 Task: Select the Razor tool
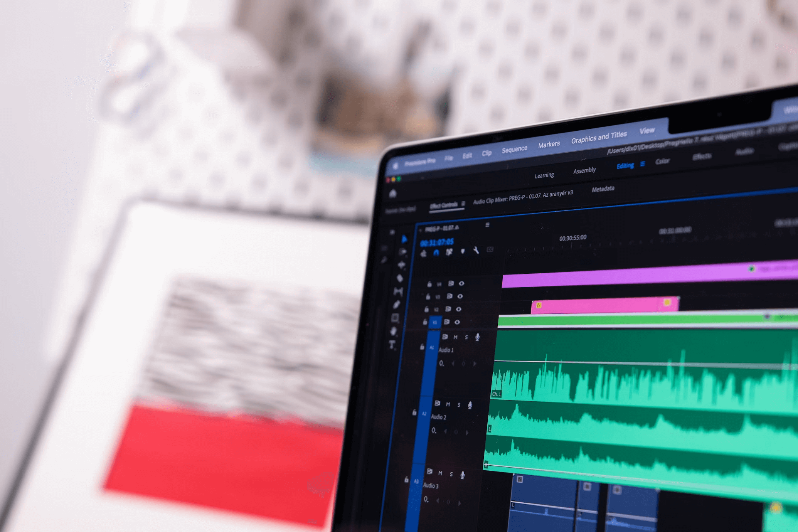point(400,278)
